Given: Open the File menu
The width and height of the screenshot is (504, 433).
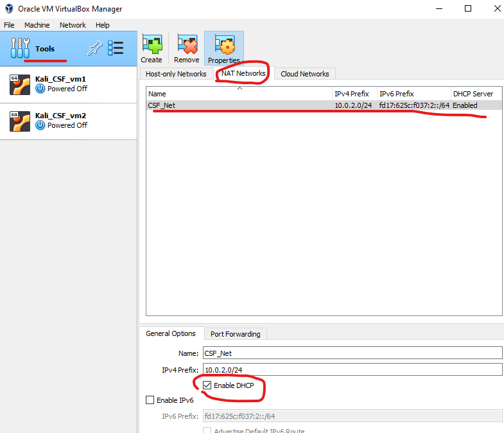Looking at the screenshot, I should point(9,25).
